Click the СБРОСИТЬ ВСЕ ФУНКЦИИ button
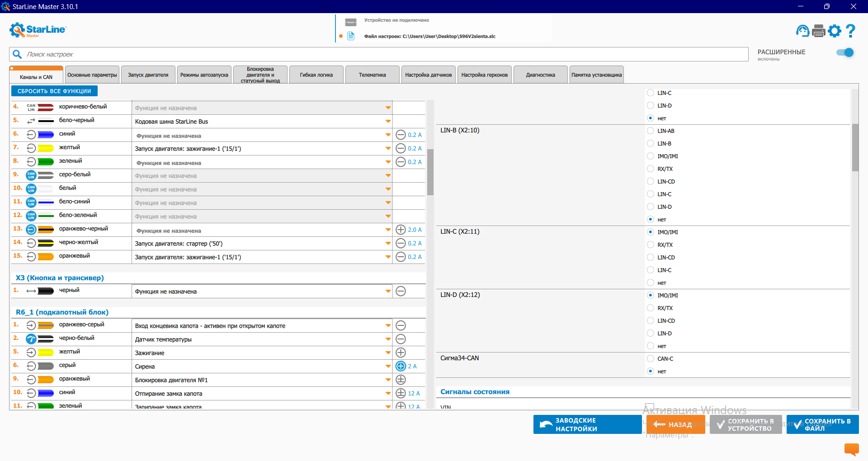This screenshot has width=868, height=461. point(54,91)
